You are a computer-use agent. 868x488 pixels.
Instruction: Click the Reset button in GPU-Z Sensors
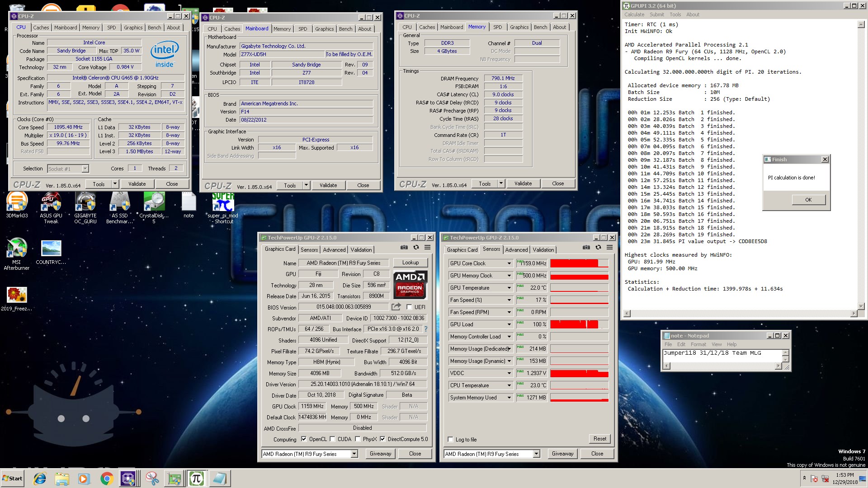tap(599, 439)
